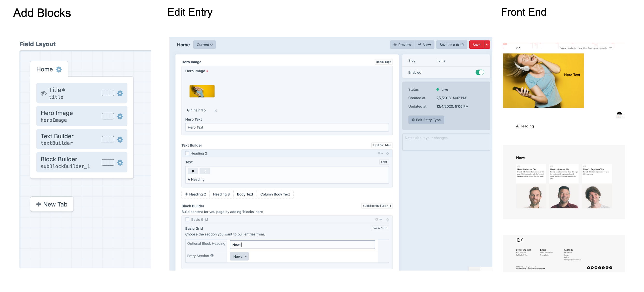Image resolution: width=644 pixels, height=292 pixels.
Task: Click News in the front-end navigation
Action: click(579, 48)
